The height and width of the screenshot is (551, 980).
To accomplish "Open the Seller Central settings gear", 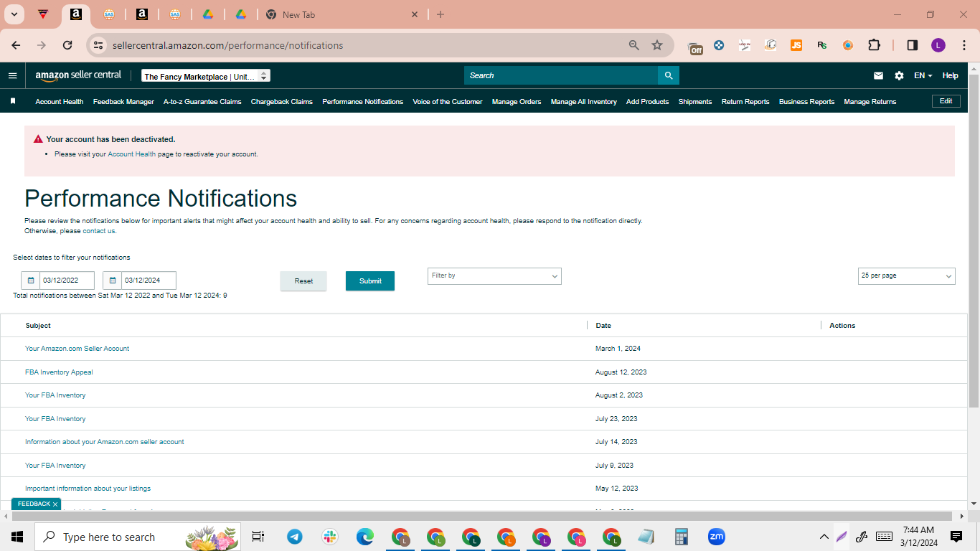I will [x=899, y=75].
